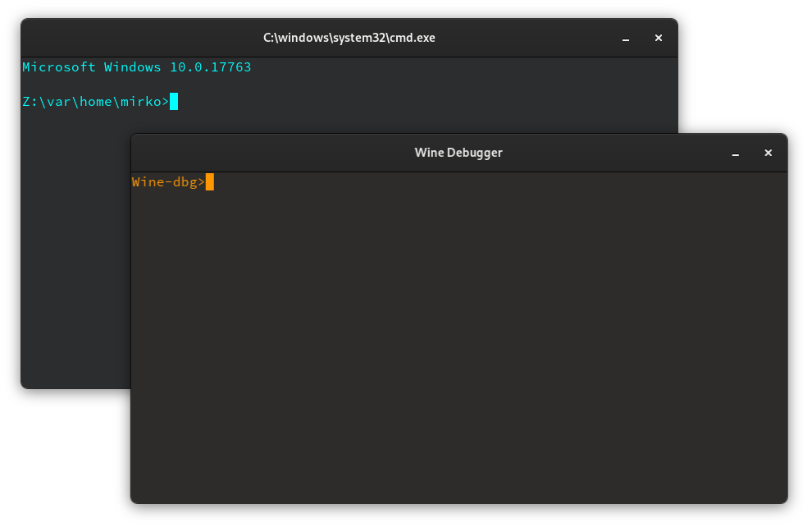Click the Z:\var\home\mirko> prompt text
812x527 pixels.
tap(95, 102)
